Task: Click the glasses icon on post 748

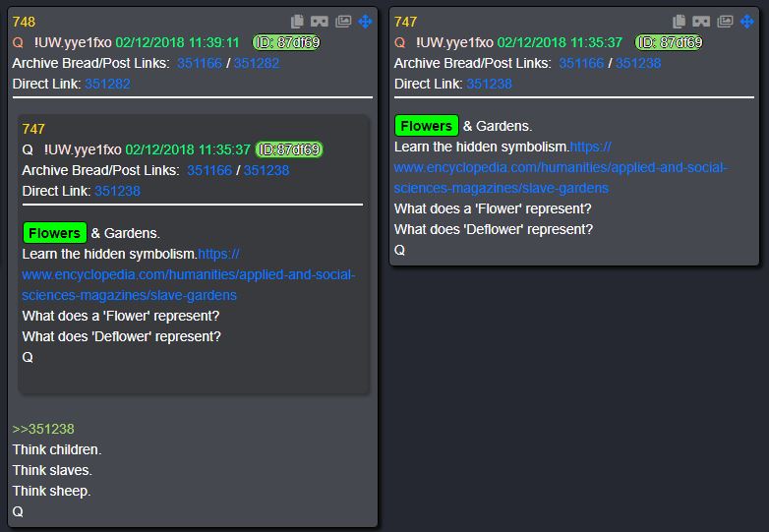Action: tap(320, 22)
